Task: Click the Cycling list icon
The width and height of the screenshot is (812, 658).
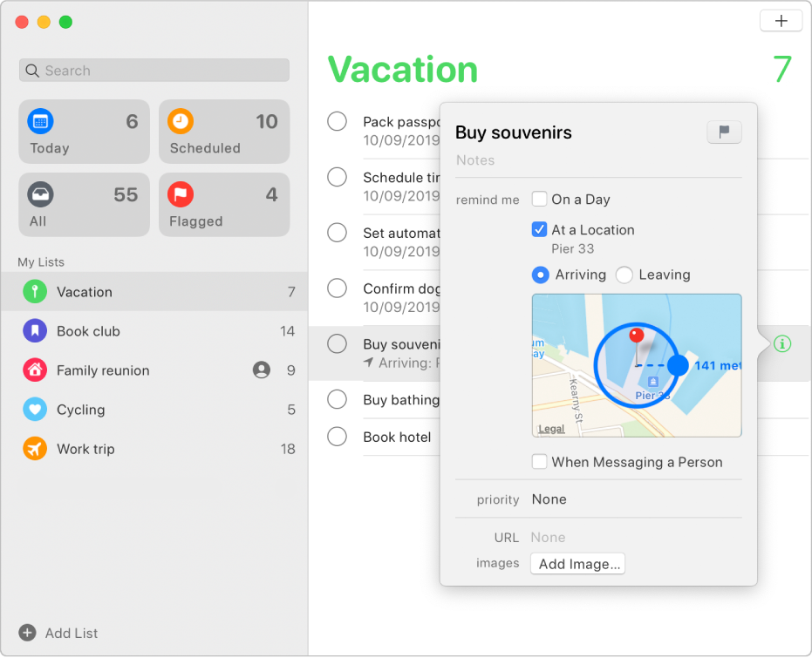Action: point(35,410)
